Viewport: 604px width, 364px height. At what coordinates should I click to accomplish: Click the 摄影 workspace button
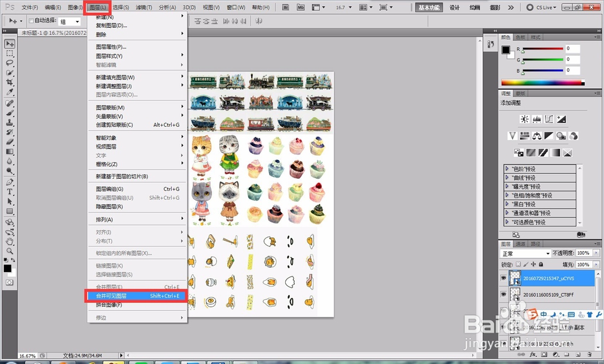point(495,7)
